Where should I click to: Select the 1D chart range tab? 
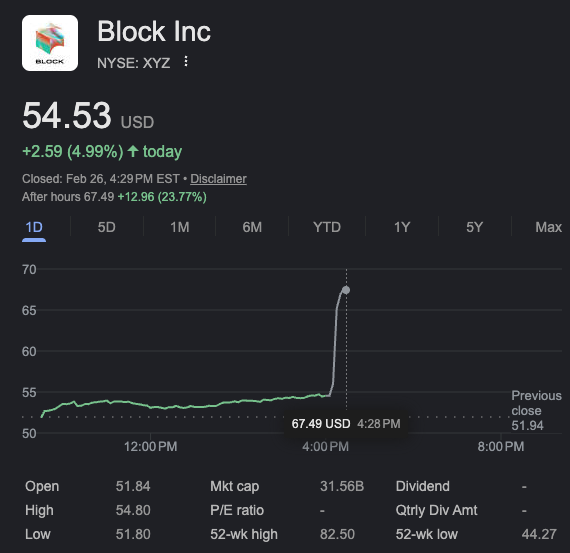point(34,227)
